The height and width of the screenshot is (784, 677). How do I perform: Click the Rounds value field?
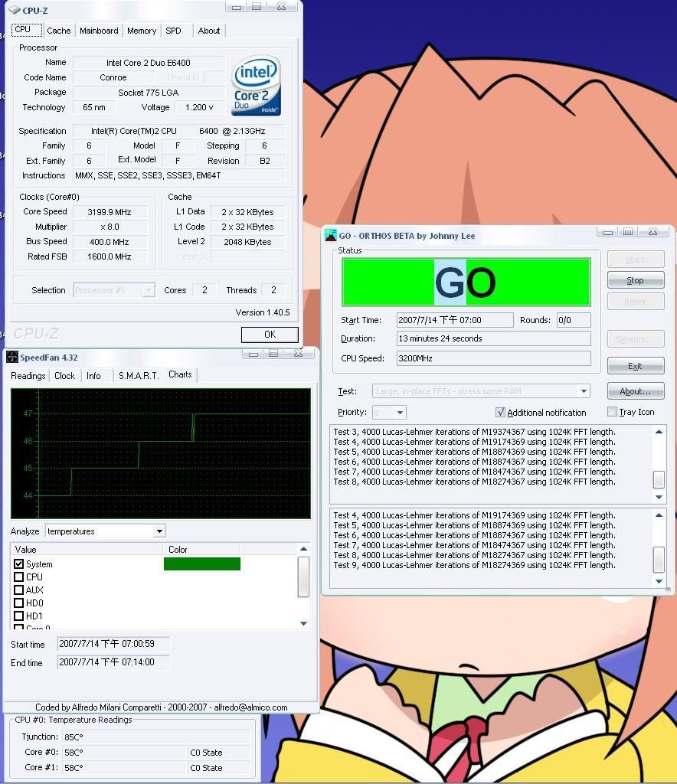(574, 320)
